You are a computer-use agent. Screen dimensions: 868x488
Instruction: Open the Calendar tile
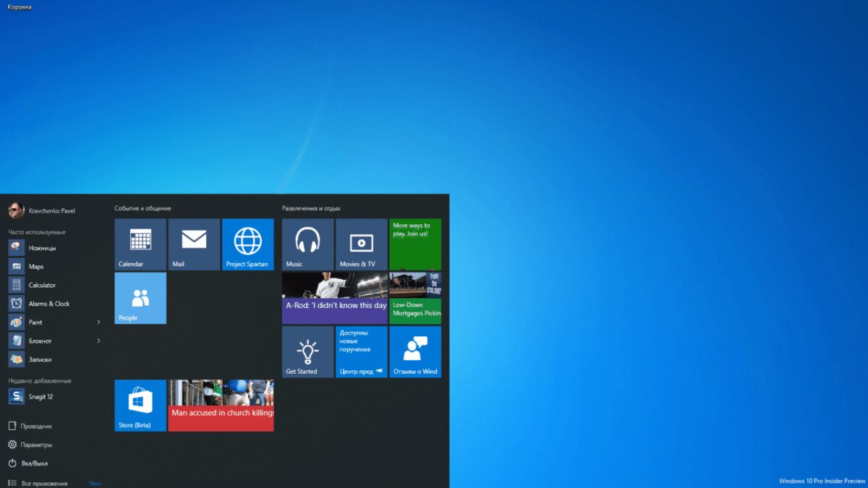point(140,244)
